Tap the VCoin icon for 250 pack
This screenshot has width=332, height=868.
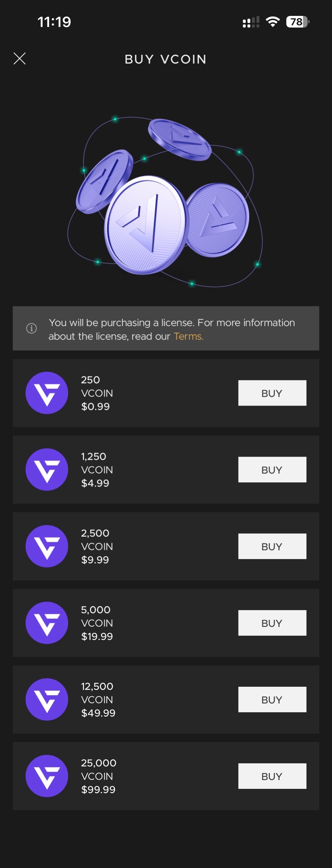coord(47,393)
